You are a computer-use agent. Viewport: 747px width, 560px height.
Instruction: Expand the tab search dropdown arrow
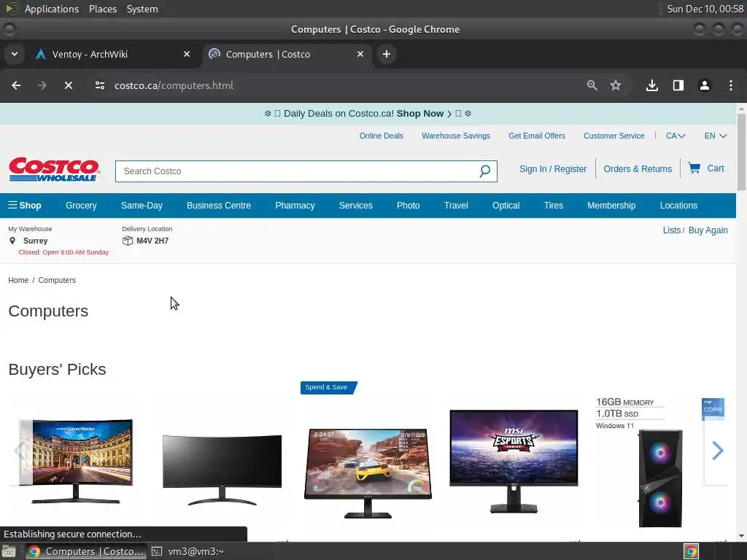(x=15, y=54)
